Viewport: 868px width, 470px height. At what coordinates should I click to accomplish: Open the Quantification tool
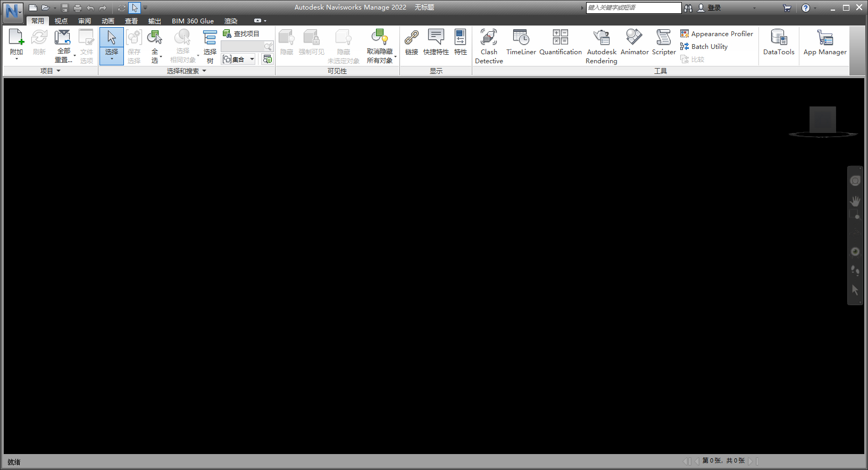(x=561, y=42)
